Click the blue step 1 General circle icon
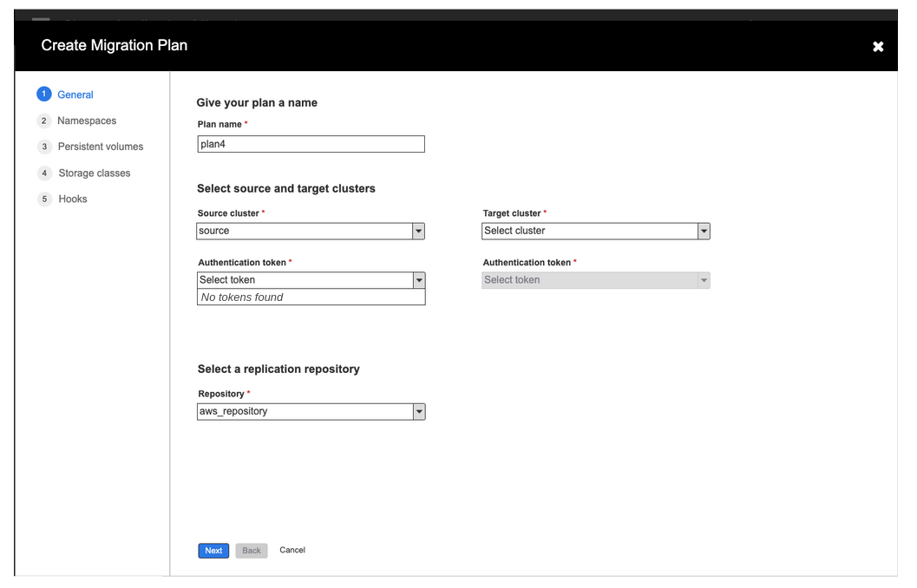 [43, 95]
